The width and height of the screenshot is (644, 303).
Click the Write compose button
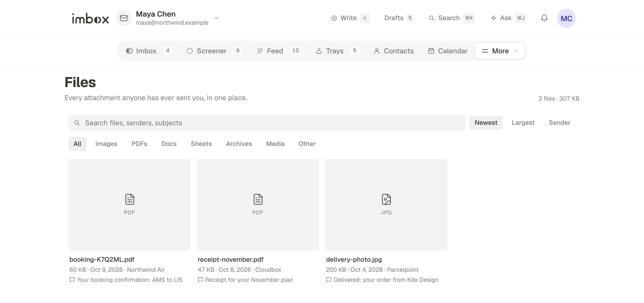tap(349, 18)
